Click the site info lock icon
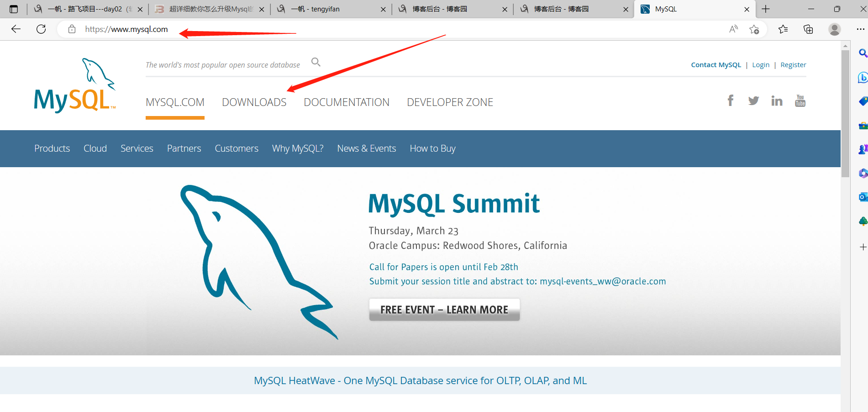The image size is (868, 412). pos(72,29)
